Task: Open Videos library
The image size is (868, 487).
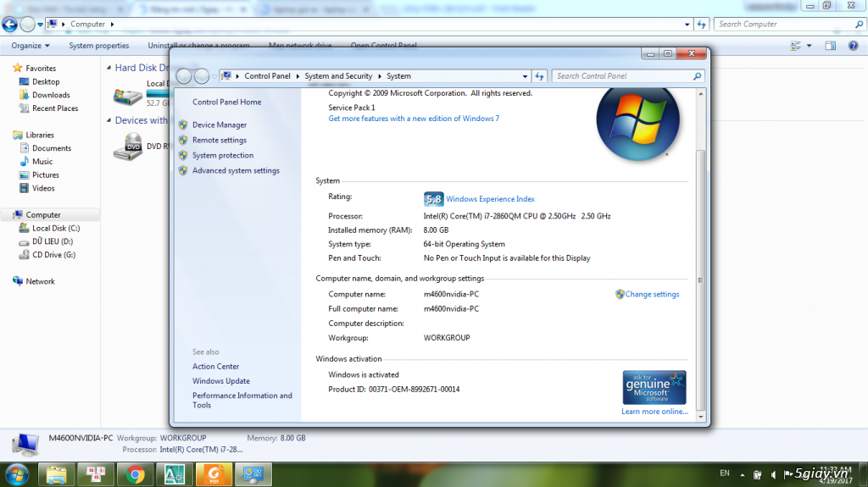Action: point(43,188)
